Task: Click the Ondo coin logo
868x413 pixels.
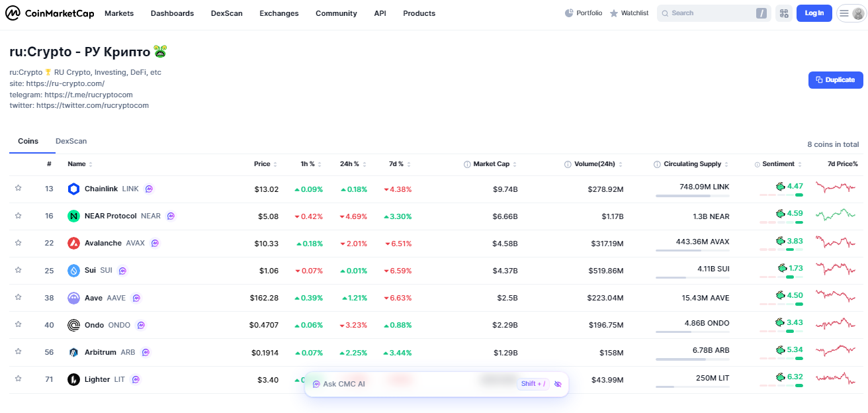Action: (x=74, y=325)
